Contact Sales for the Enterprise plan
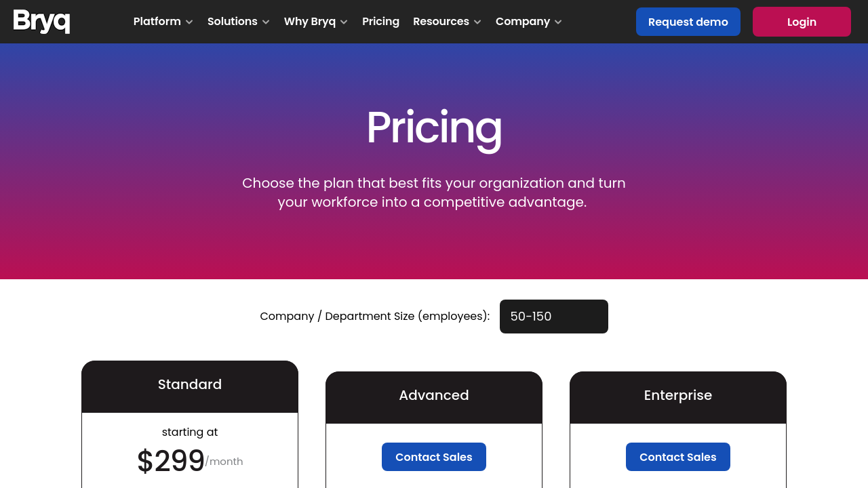 (x=678, y=457)
